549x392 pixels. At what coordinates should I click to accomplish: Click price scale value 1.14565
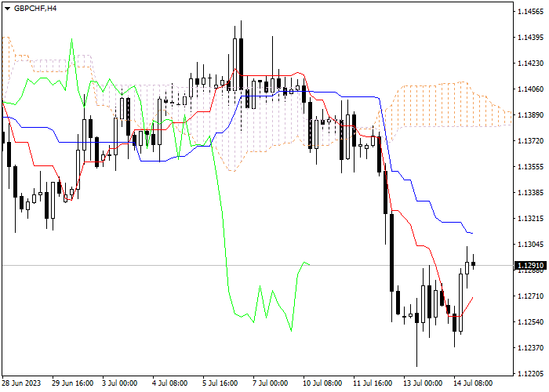530,12
